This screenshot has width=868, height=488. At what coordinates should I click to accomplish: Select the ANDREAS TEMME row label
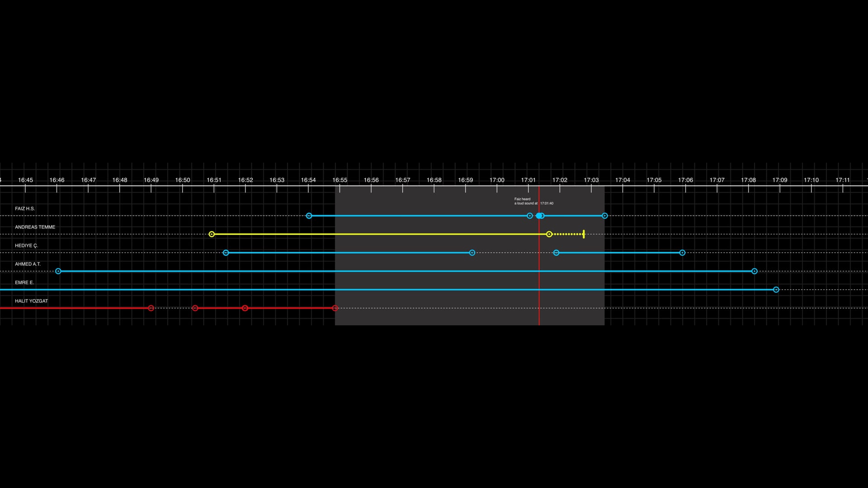click(35, 227)
